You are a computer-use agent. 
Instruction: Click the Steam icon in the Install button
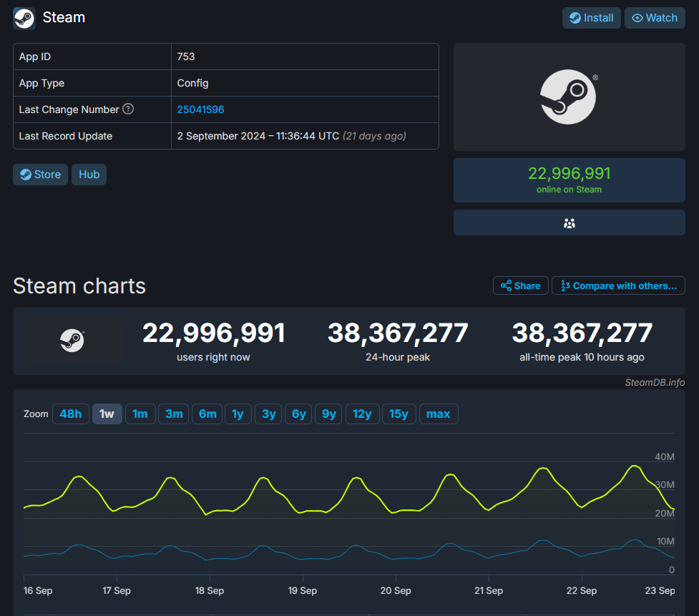pos(575,18)
